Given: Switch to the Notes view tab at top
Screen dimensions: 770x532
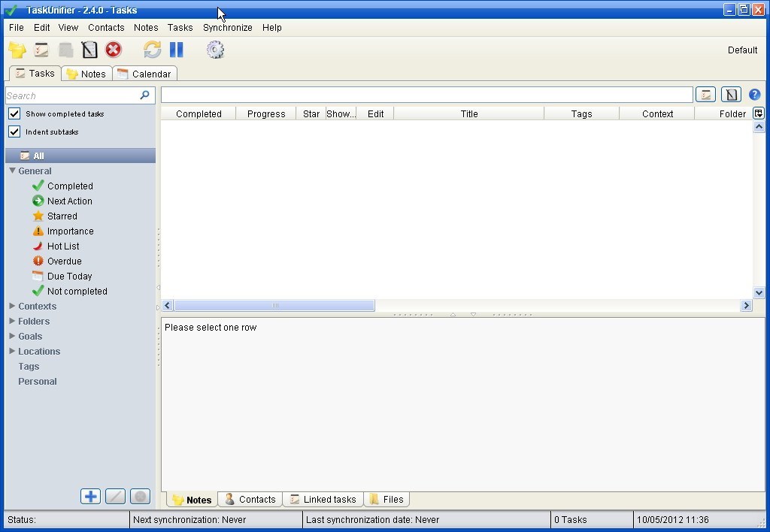Looking at the screenshot, I should (x=87, y=74).
